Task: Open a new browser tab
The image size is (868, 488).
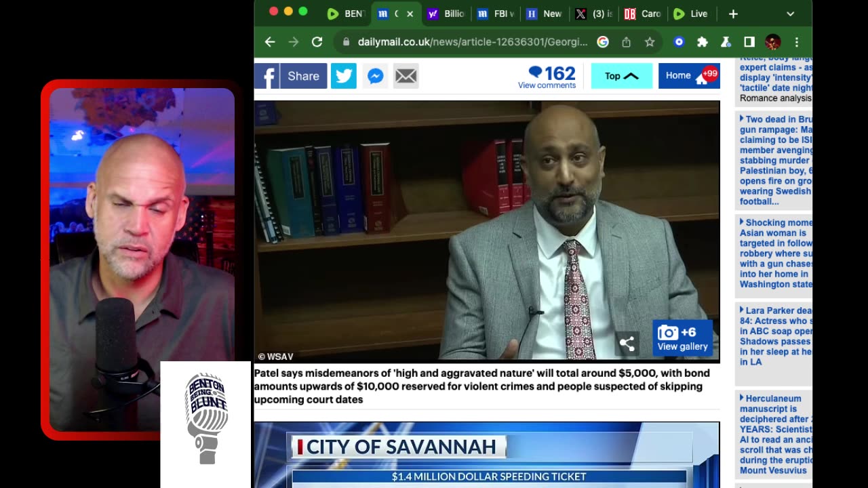Action: [x=733, y=14]
